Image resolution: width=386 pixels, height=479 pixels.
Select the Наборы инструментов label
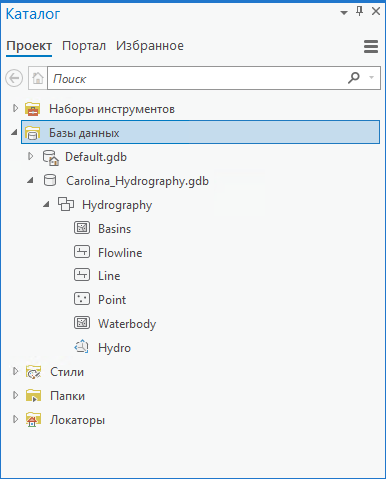coord(112,109)
